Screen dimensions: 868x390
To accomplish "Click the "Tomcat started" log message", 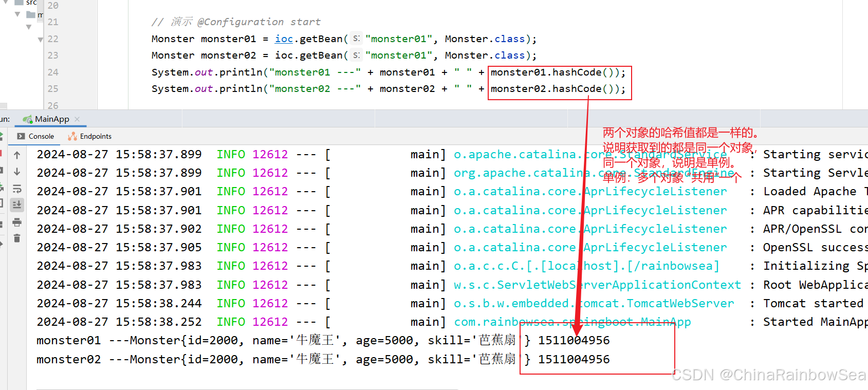I will coord(813,304).
